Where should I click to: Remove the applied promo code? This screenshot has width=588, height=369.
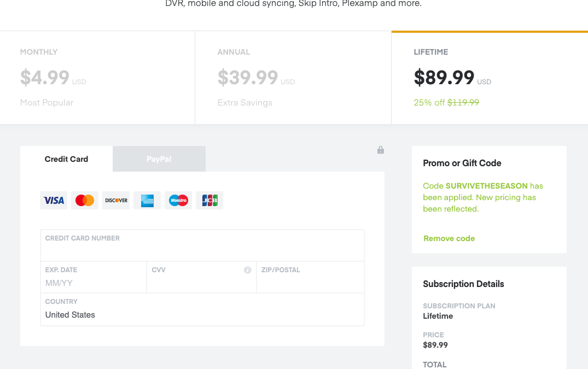[x=449, y=238]
